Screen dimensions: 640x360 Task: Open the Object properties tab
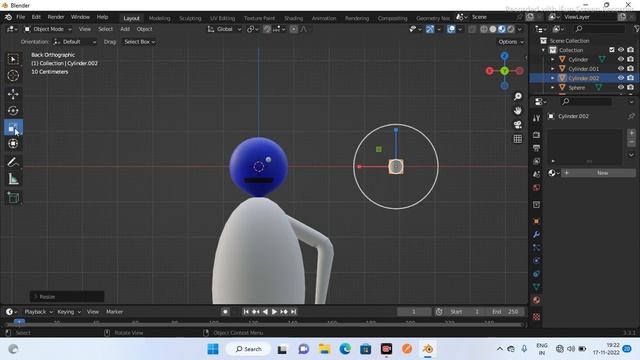point(536,221)
